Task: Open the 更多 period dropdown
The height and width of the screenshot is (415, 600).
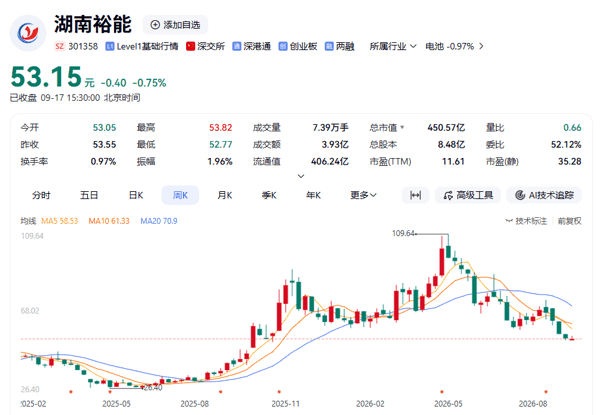Action: (363, 195)
